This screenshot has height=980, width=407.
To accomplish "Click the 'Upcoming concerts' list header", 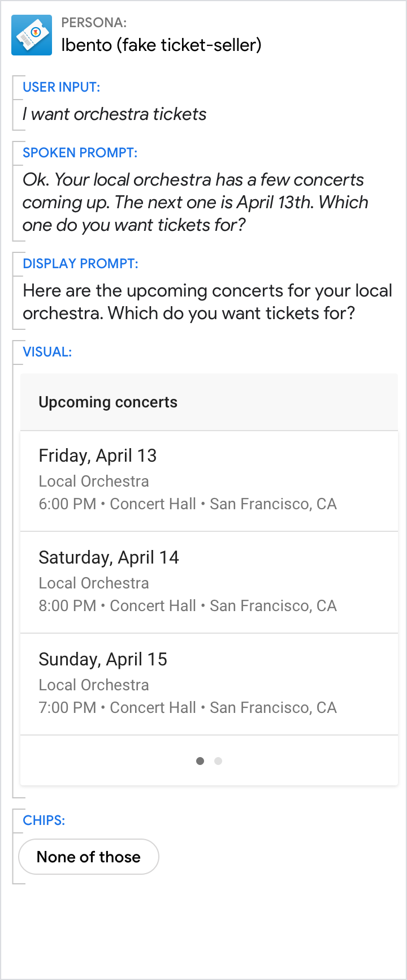I will pyautogui.click(x=108, y=402).
